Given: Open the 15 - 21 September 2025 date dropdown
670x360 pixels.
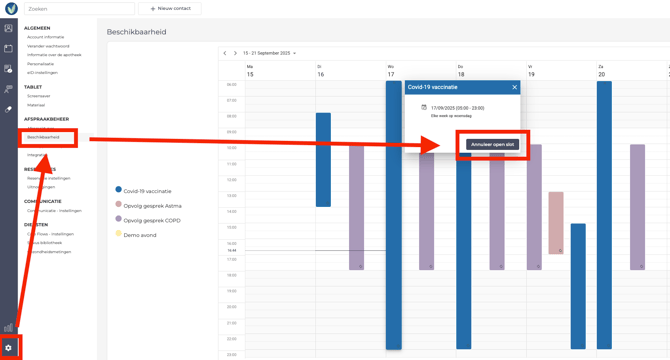Looking at the screenshot, I should point(269,53).
